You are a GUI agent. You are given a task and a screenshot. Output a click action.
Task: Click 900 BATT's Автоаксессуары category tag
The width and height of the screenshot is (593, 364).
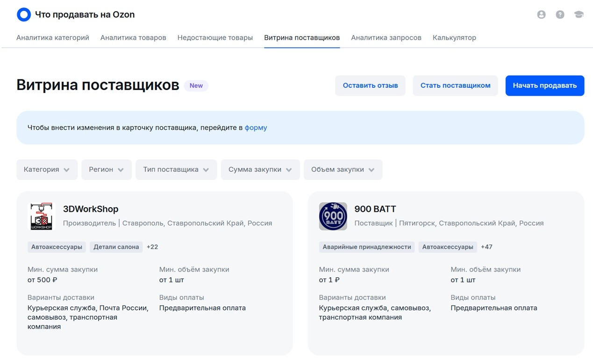[448, 247]
